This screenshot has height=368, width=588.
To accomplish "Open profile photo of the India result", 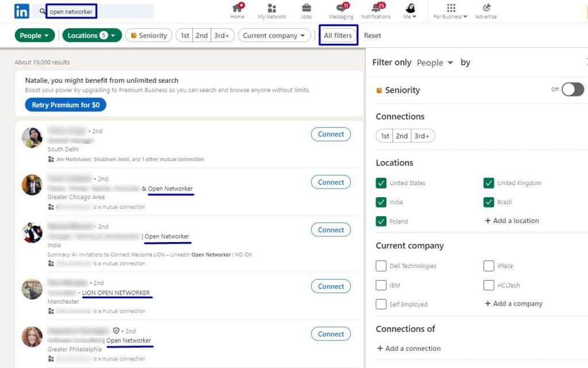I will 32,233.
